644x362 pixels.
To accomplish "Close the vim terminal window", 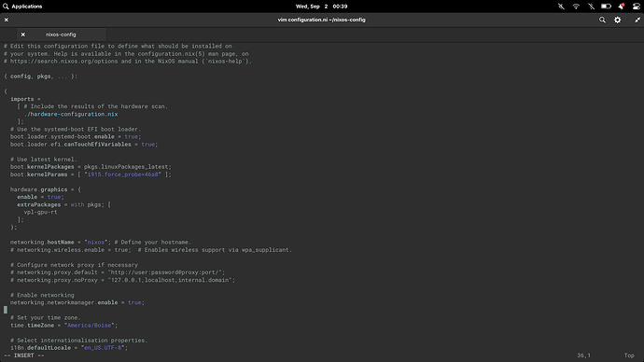I will click(7, 20).
